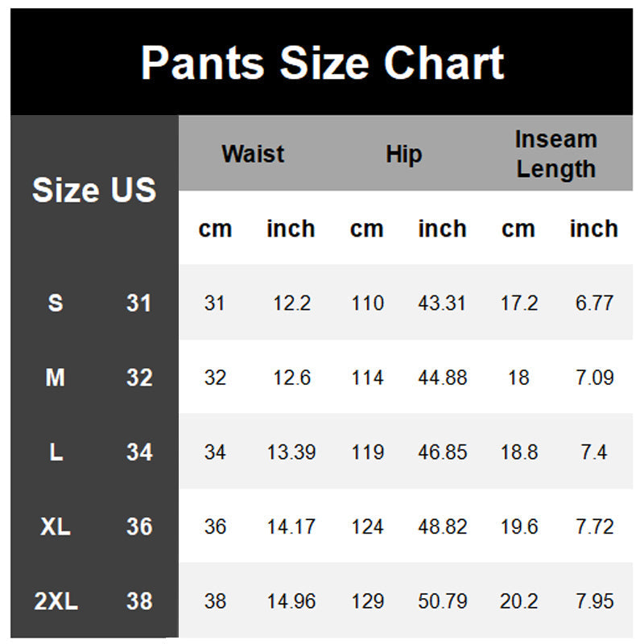This screenshot has width=644, height=644.
Task: Click waist inch value 14.96
Action: point(291,601)
